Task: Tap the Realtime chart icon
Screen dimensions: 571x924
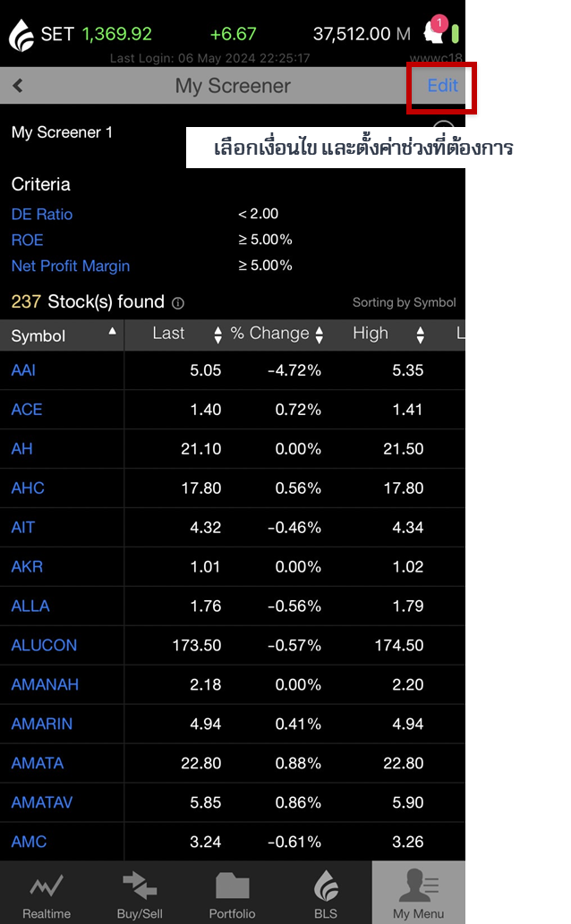Action: (47, 886)
